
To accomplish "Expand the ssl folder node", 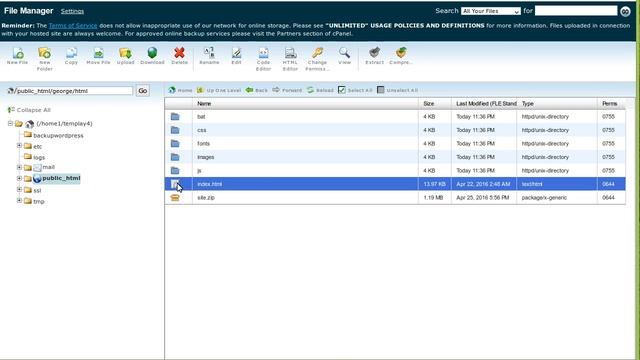I will pos(19,189).
